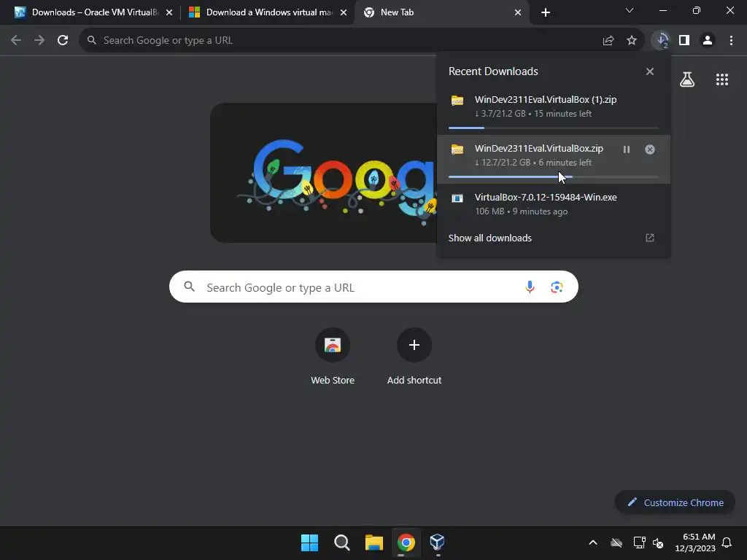
Task: Click the muted volume tray icon
Action: pyautogui.click(x=659, y=542)
